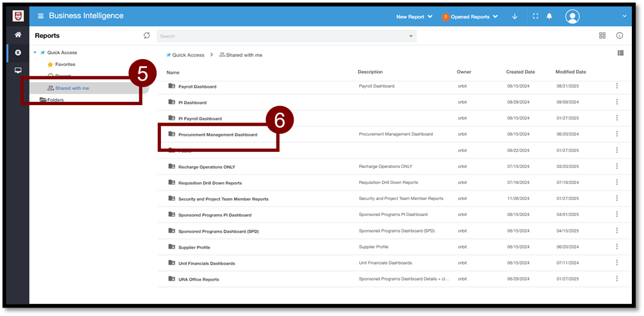The width and height of the screenshot is (644, 316).
Task: Open Payroll Dashboard folder
Action: click(x=197, y=87)
